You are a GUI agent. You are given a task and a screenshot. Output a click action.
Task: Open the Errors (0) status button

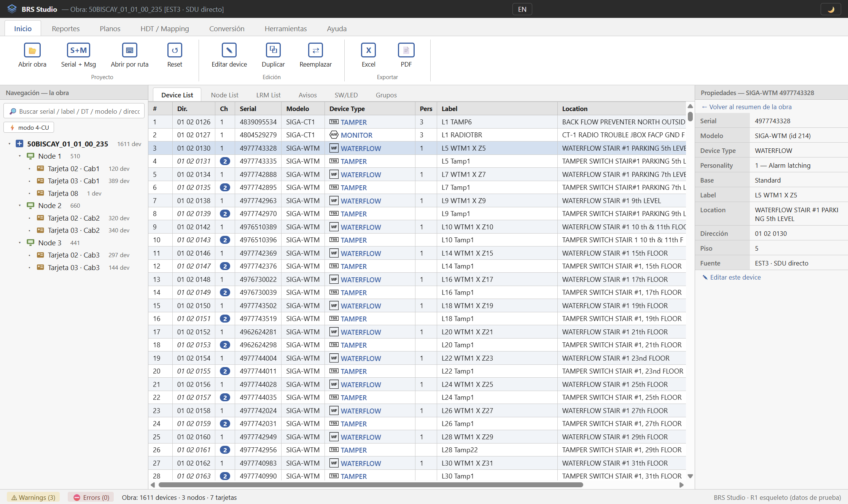click(x=91, y=498)
